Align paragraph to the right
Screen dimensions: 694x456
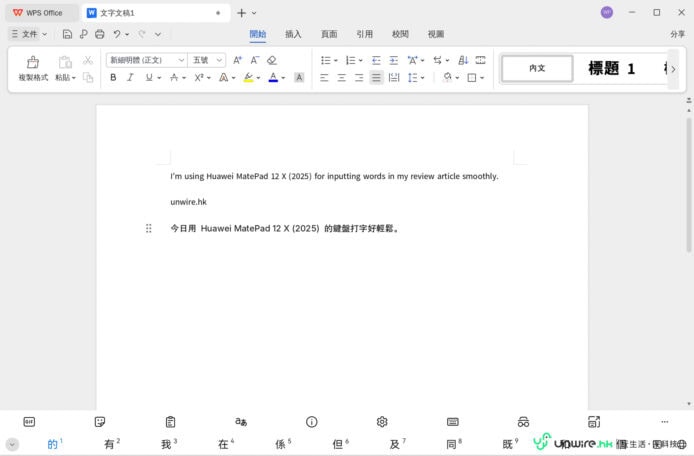click(359, 78)
